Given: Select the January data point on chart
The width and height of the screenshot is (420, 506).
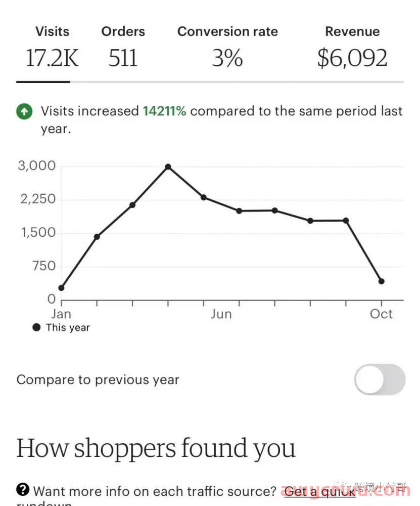Looking at the screenshot, I should pyautogui.click(x=61, y=288).
